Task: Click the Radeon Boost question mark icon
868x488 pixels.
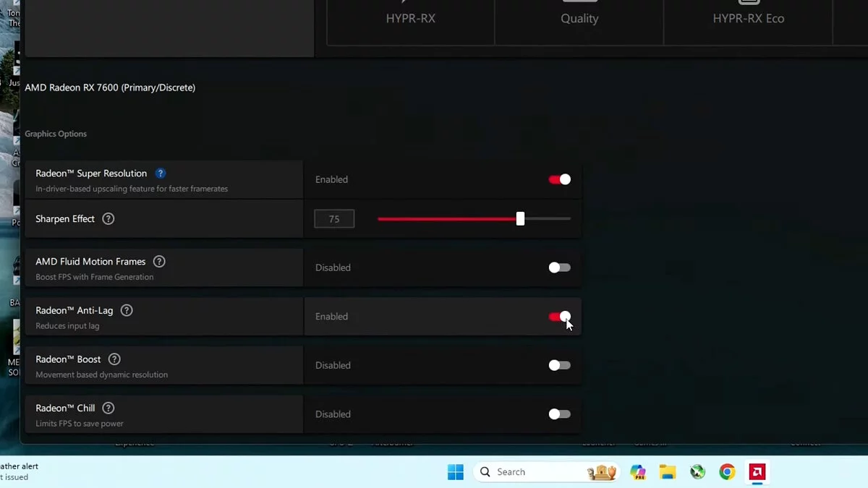Action: [x=114, y=359]
